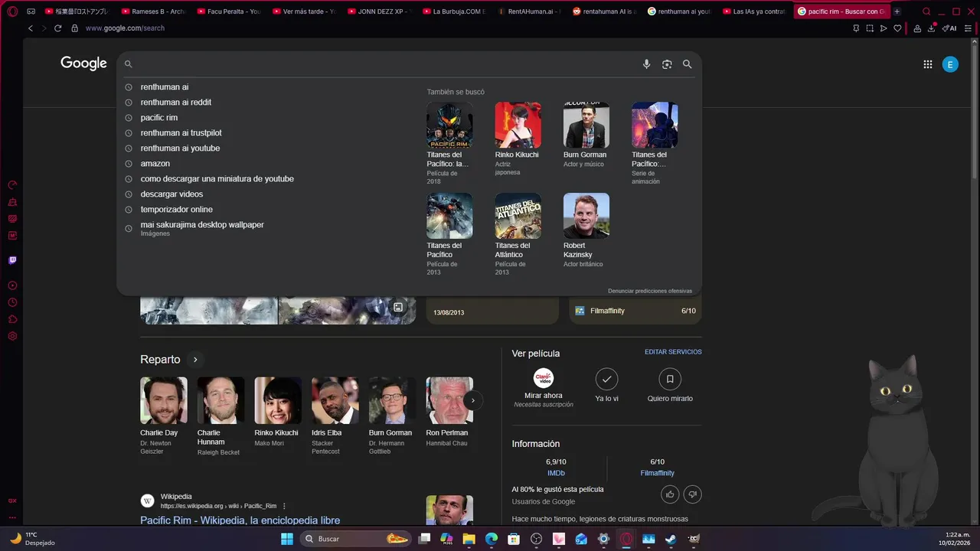This screenshot has width=980, height=551.
Task: Open Robert Kazinsky related search card
Action: coord(586,230)
